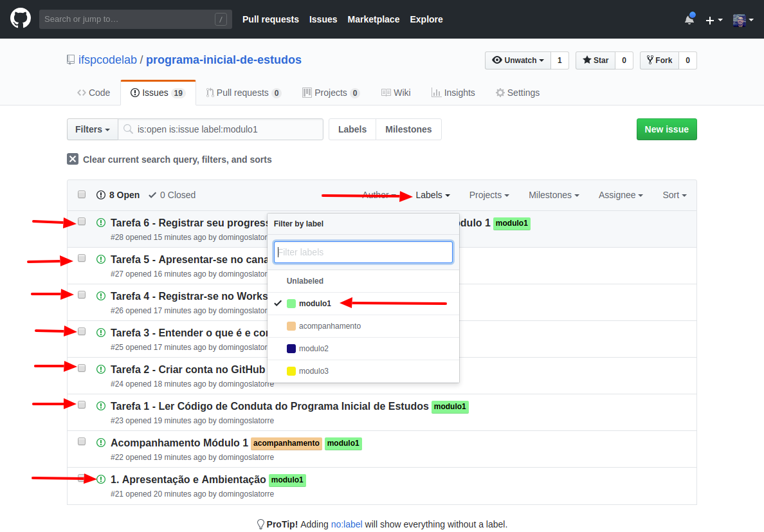Open Explore in top navigation
This screenshot has width=764, height=532.
click(x=426, y=19)
